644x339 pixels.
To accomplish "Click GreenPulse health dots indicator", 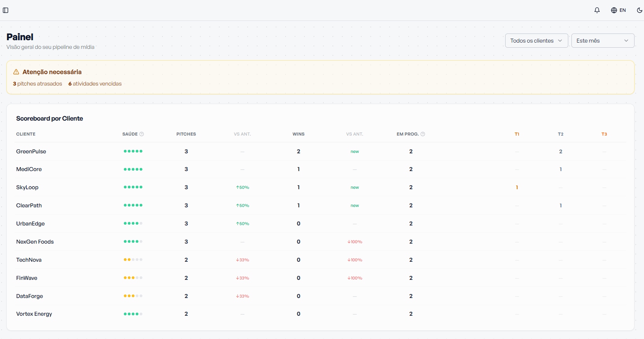I will [x=133, y=151].
